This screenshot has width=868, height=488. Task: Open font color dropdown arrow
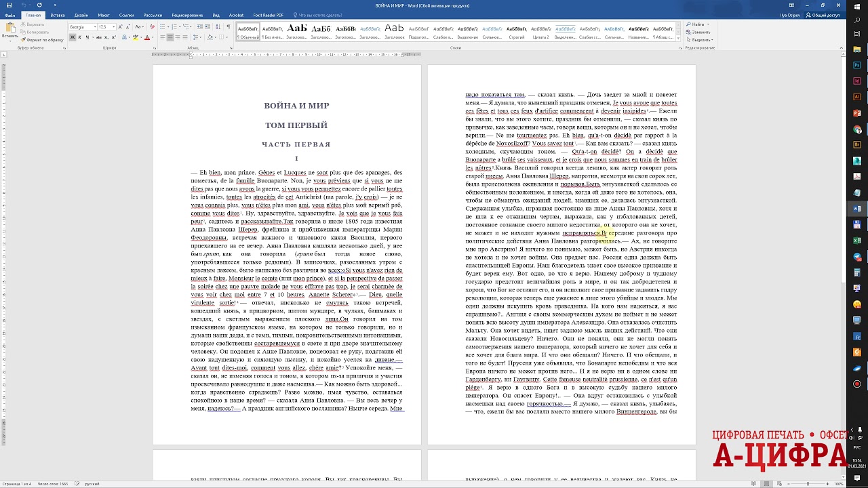coord(153,37)
